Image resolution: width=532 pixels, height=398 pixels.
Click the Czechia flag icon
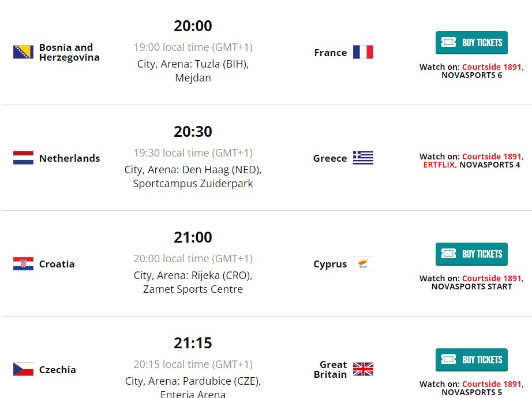point(23,370)
